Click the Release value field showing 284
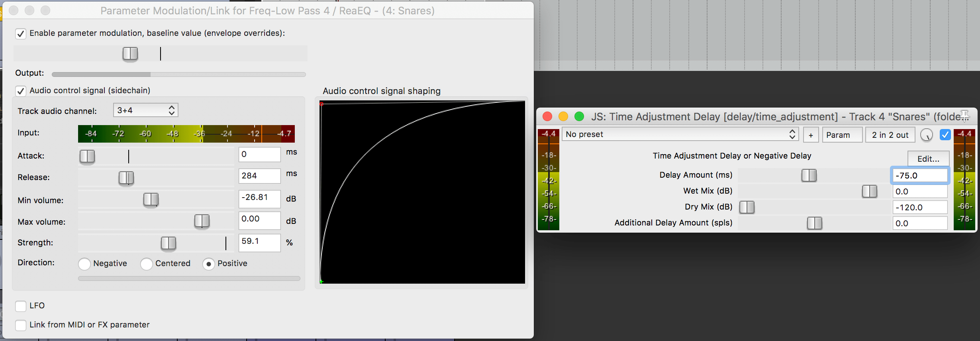980x341 pixels. pos(260,176)
